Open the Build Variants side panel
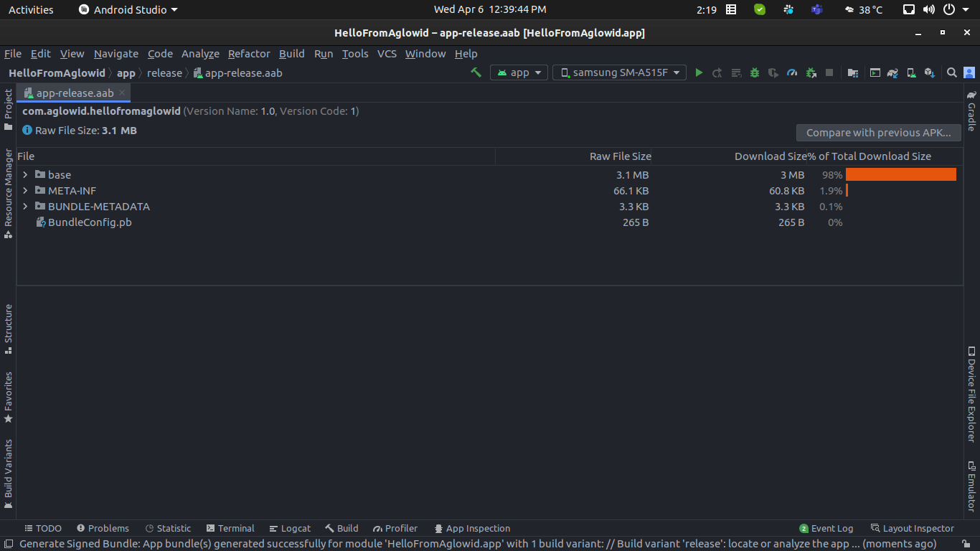The width and height of the screenshot is (980, 551). coord(8,474)
